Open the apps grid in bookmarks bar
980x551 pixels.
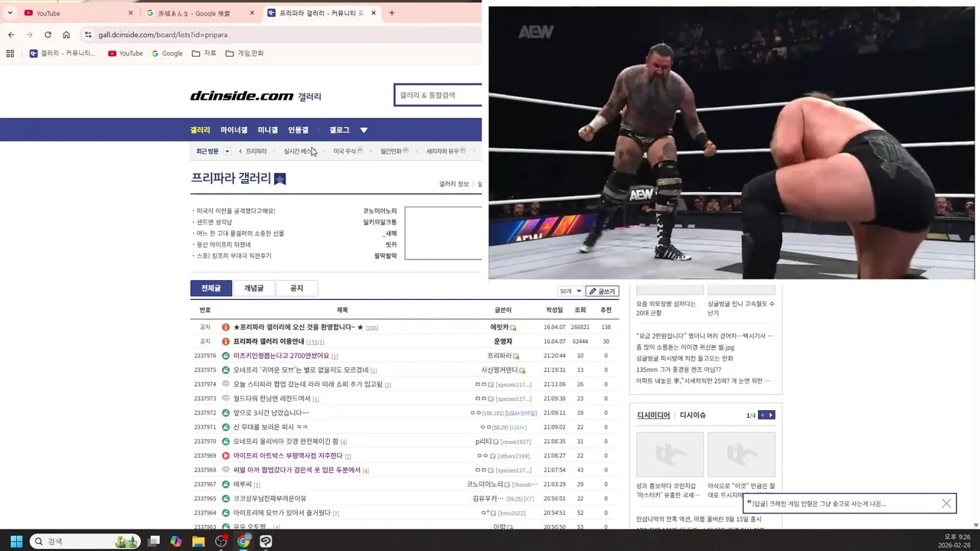pyautogui.click(x=10, y=54)
